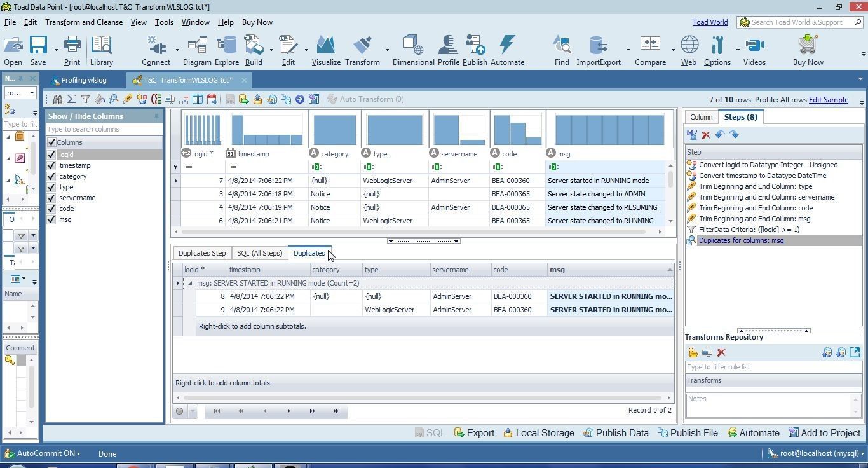
Task: Open the ImportExport dropdown arrow
Action: point(628,50)
